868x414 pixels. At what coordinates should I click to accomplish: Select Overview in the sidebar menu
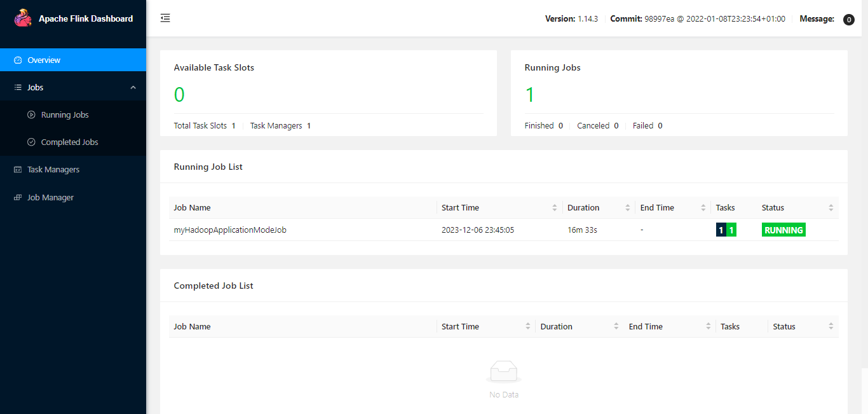click(x=44, y=59)
